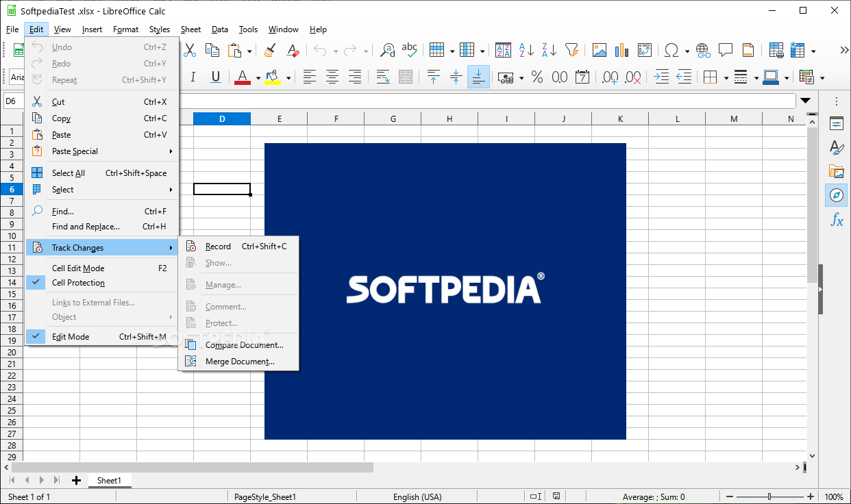Open the Freeze Rows and Columns dropdown arrow

813,51
